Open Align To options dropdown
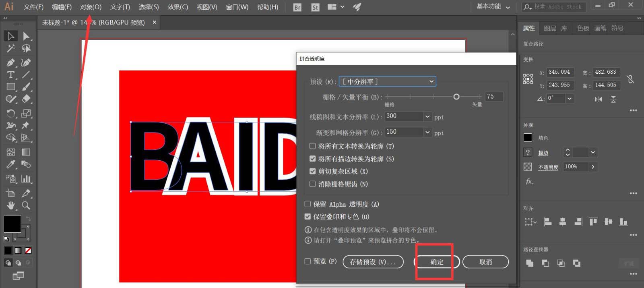This screenshot has width=644, height=288. pos(530,222)
